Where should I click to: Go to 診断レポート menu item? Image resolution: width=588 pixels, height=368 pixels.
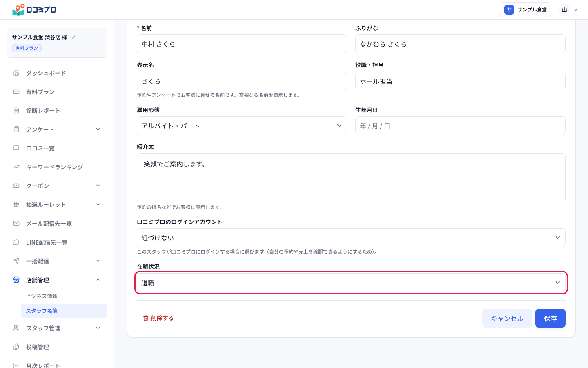pos(57,110)
